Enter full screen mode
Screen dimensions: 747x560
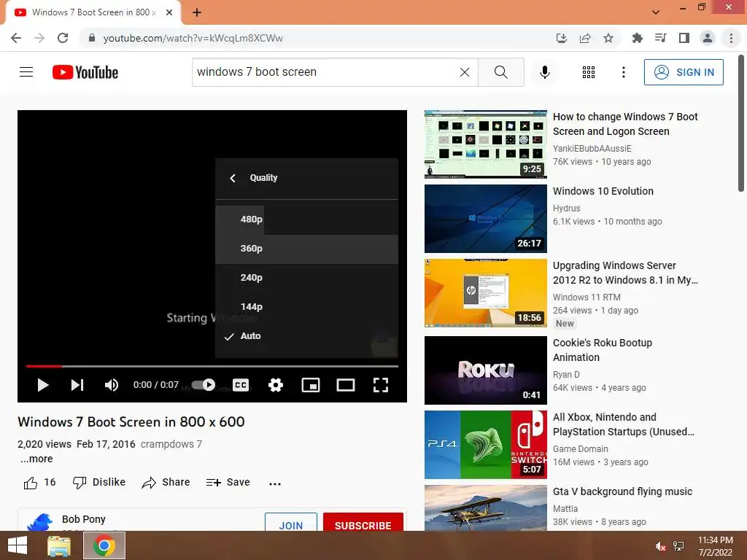[381, 385]
